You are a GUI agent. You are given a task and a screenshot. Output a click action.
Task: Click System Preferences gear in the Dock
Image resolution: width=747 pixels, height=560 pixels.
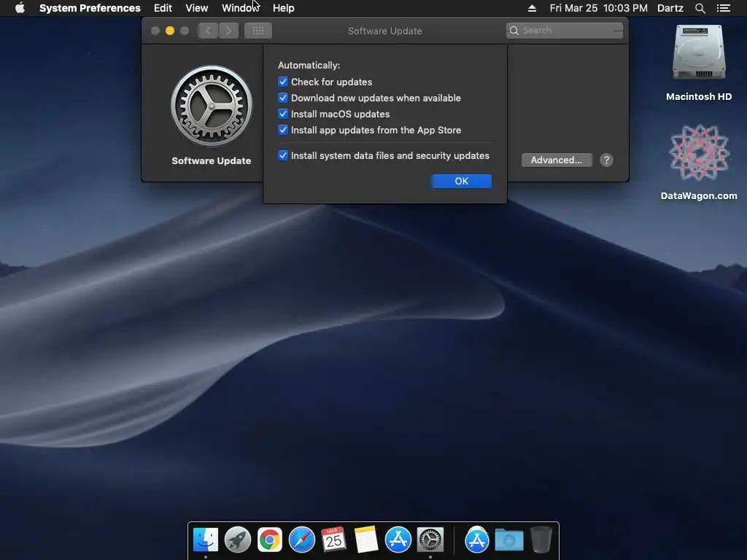pyautogui.click(x=430, y=540)
